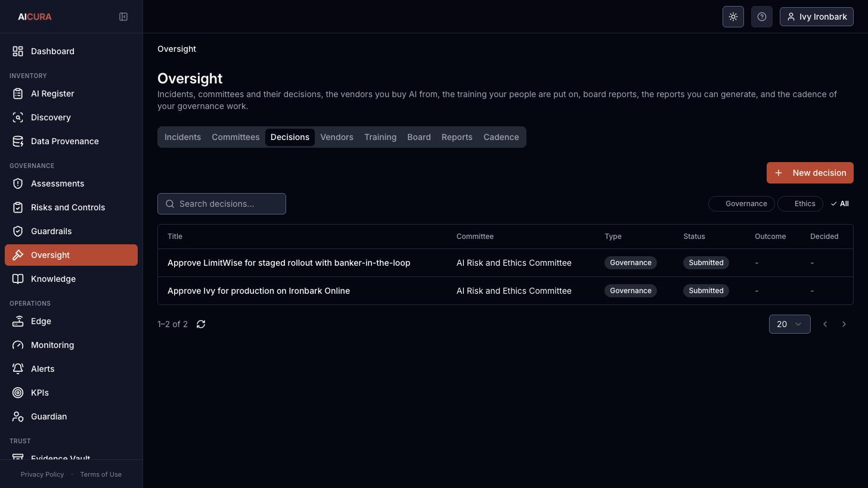
Task: Open the Privacy Policy link
Action: tap(42, 474)
